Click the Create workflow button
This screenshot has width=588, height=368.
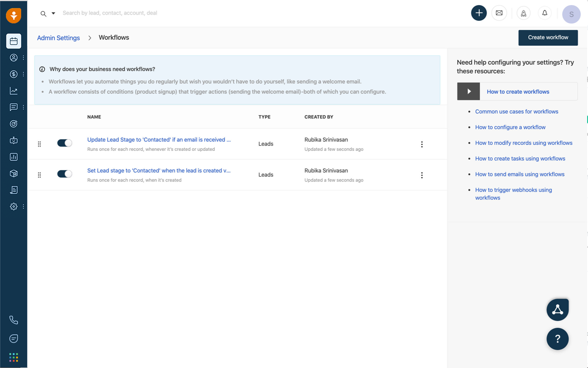click(x=548, y=38)
